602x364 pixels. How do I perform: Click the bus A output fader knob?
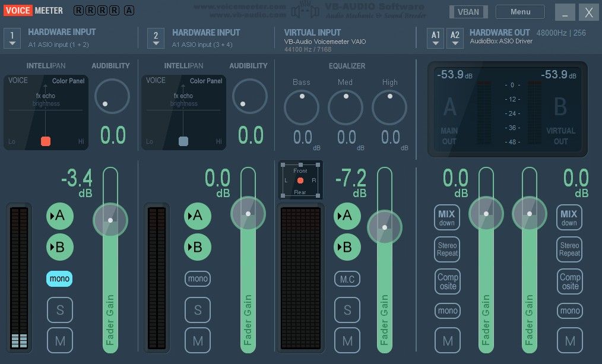point(486,214)
